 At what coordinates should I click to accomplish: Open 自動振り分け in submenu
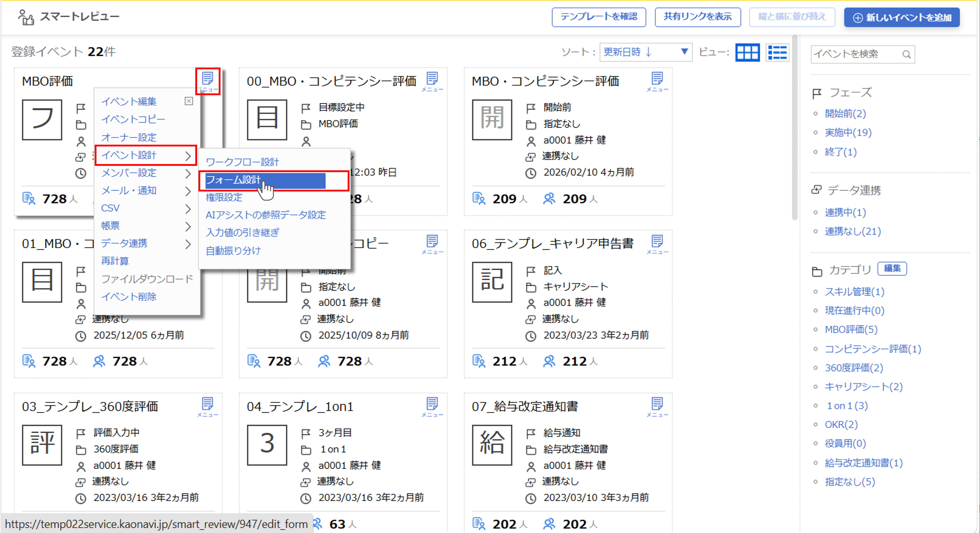point(233,251)
